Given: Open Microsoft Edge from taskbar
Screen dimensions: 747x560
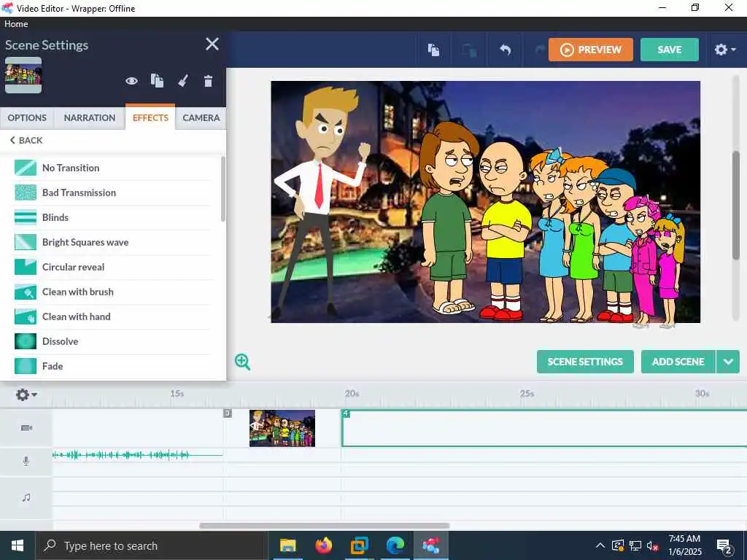Looking at the screenshot, I should (395, 545).
